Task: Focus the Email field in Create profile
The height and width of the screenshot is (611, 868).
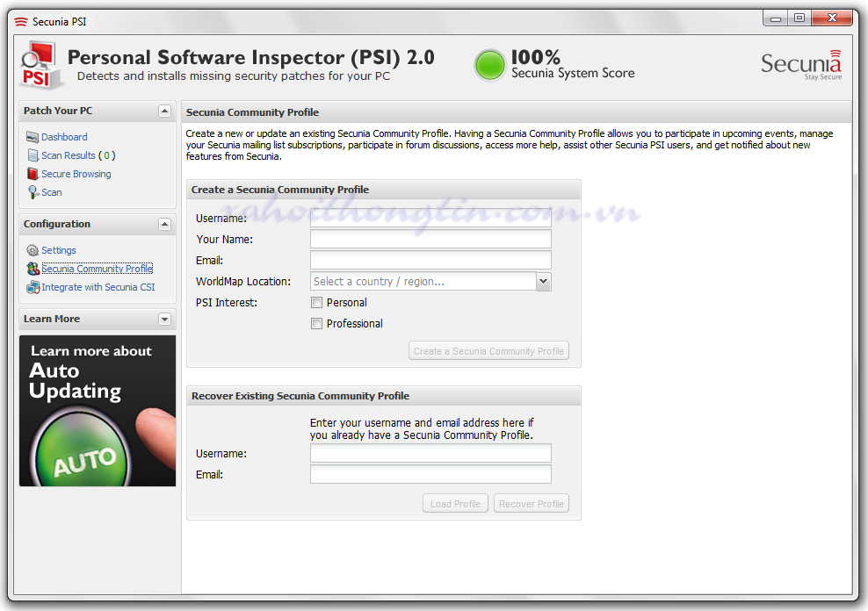Action: (x=430, y=260)
